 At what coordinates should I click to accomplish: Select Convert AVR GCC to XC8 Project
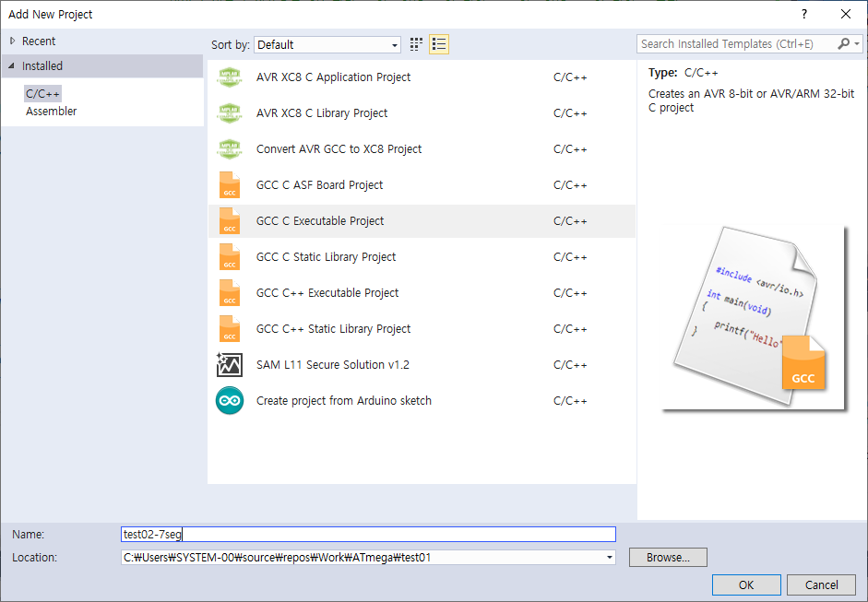coord(339,148)
